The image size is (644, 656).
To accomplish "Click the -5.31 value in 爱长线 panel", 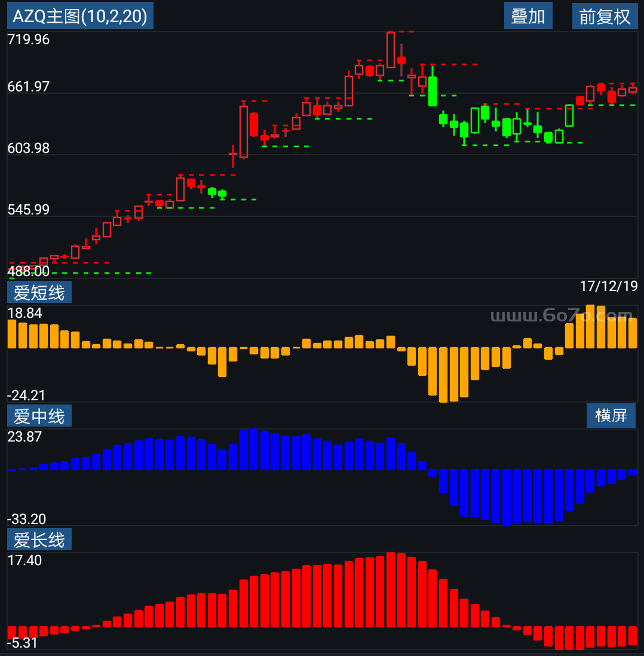I will pos(23,643).
